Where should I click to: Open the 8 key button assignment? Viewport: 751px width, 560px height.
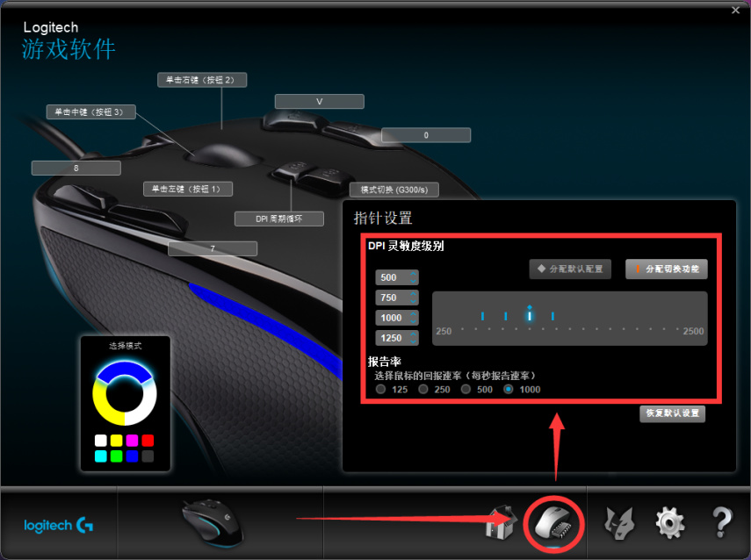tap(76, 168)
